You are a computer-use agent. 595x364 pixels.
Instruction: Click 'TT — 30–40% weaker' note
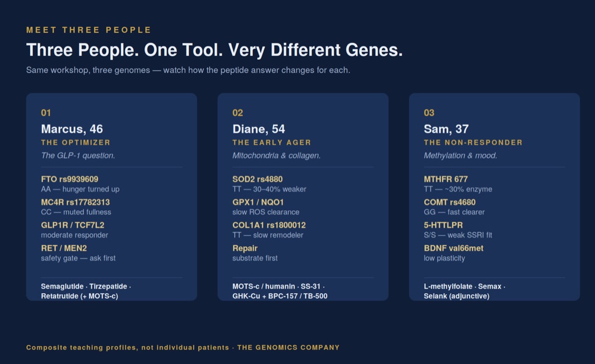pyautogui.click(x=269, y=189)
